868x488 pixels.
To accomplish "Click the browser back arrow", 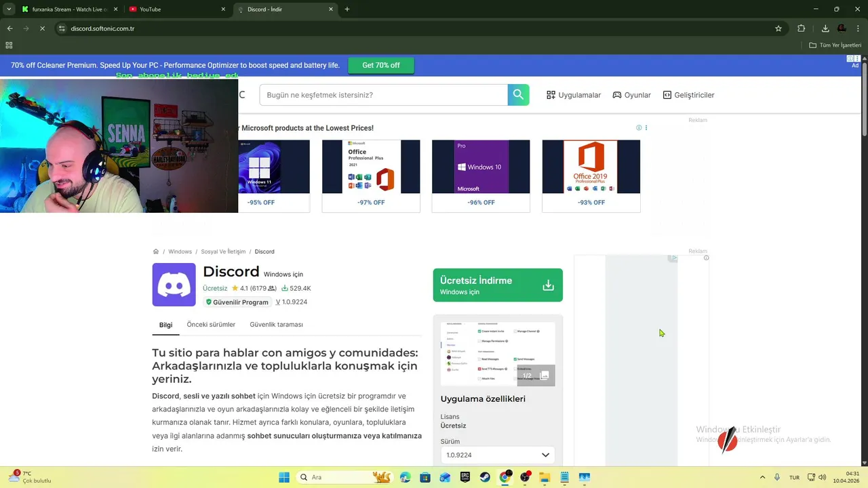I will pyautogui.click(x=9, y=28).
